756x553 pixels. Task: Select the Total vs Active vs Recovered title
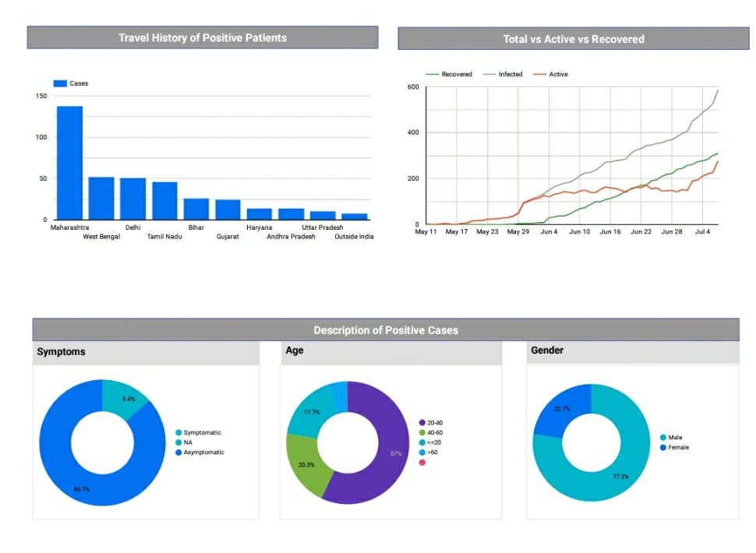coord(574,39)
